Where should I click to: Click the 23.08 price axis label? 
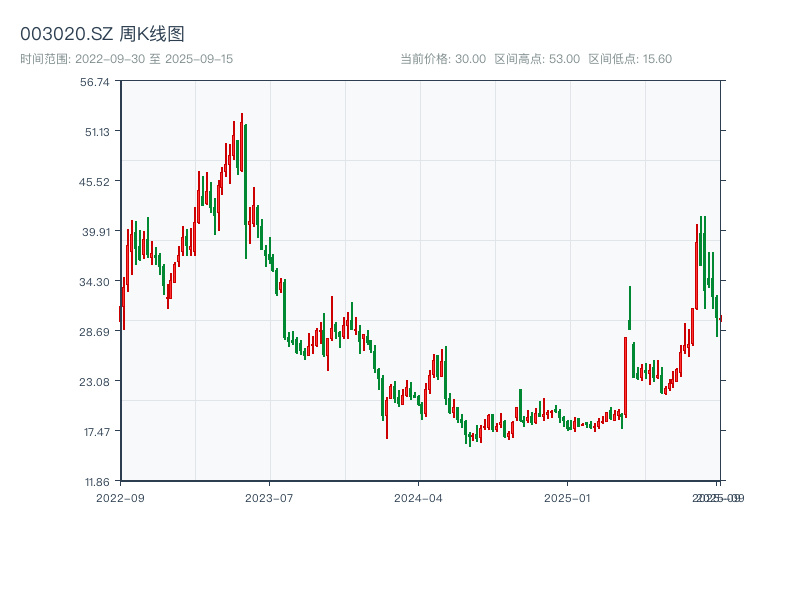95,381
